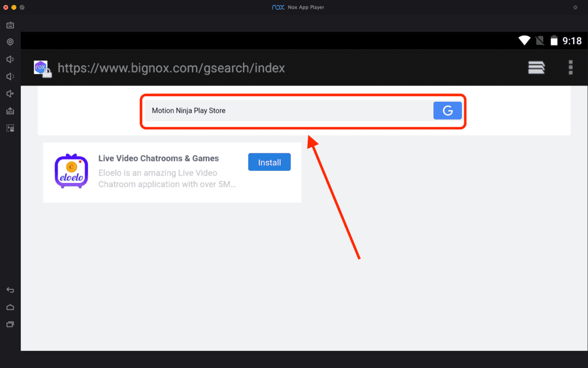The image size is (588, 368).
Task: Open the browser three-dot menu
Action: (x=570, y=67)
